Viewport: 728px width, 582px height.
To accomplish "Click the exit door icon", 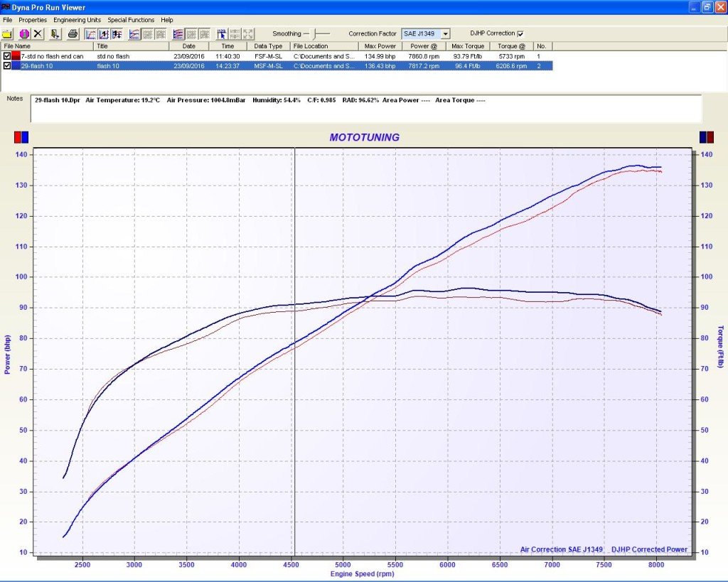I will click(55, 33).
